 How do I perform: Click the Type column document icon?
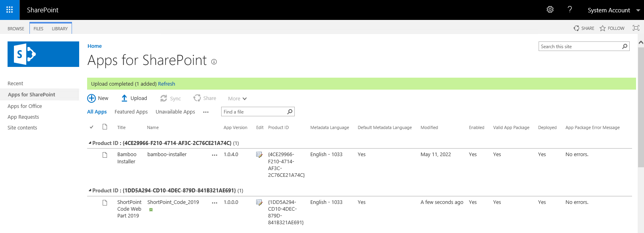pos(105,127)
